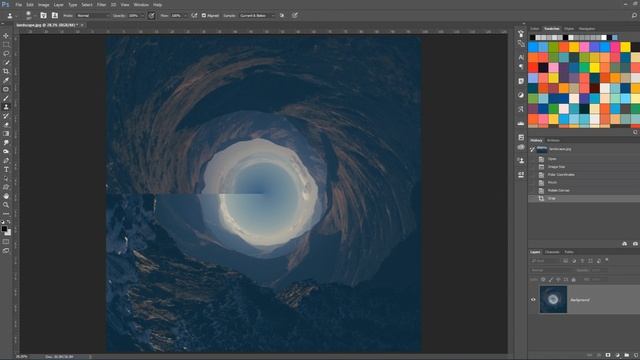
Task: Toggle pressure for size button
Action: pyautogui.click(x=294, y=16)
